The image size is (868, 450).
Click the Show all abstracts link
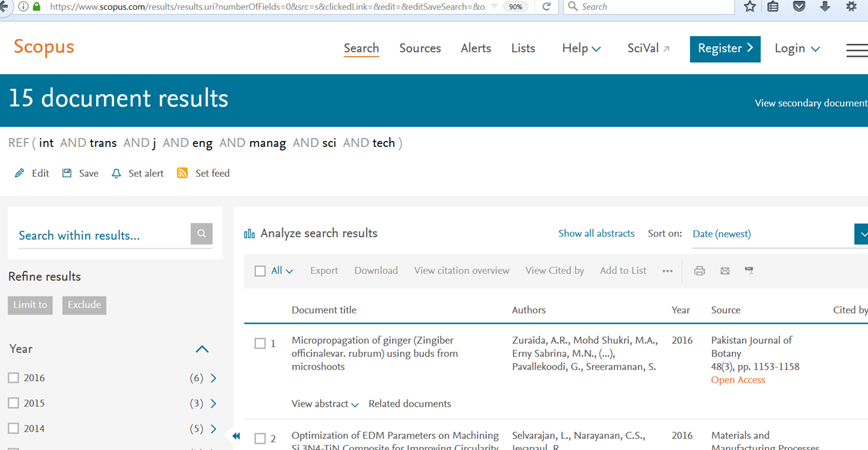pyautogui.click(x=596, y=234)
